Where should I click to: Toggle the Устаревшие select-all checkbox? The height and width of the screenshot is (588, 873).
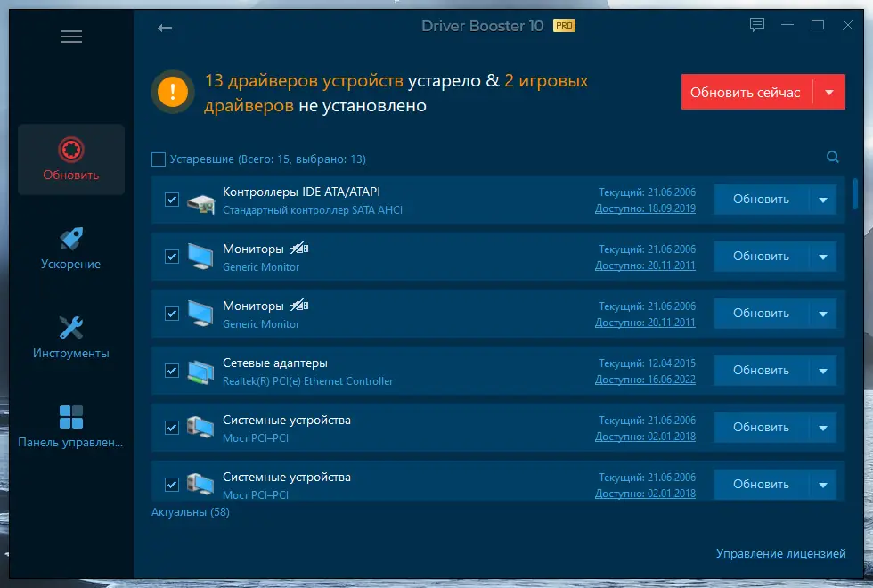[159, 159]
